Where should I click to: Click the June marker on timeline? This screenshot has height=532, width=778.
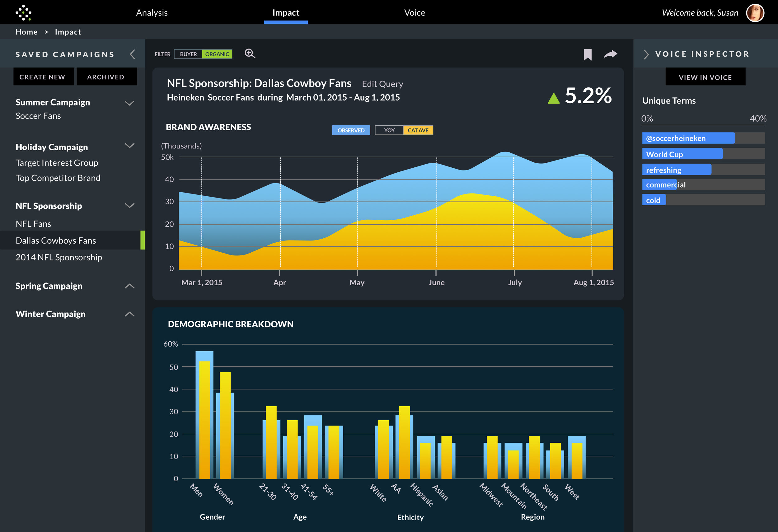coord(437,282)
